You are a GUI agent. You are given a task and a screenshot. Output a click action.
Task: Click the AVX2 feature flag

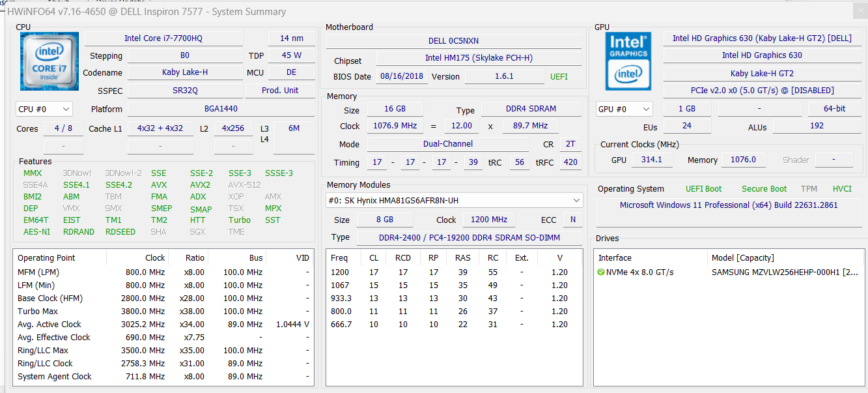pyautogui.click(x=200, y=185)
